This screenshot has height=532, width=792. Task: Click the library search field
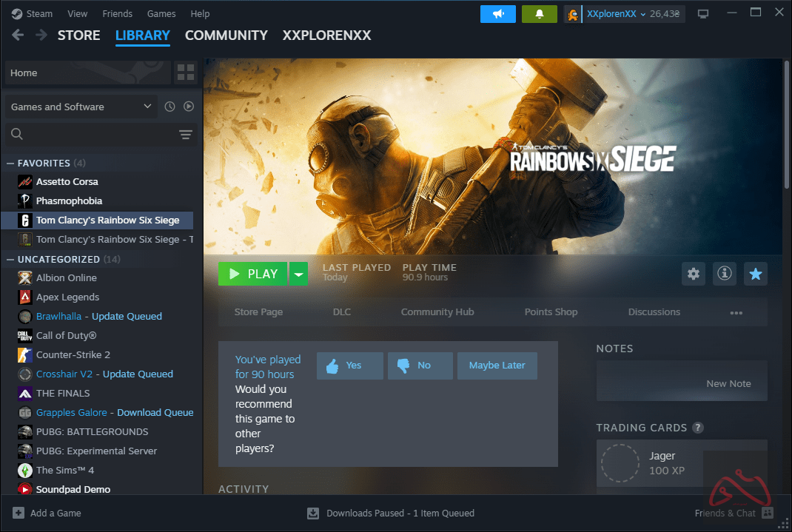(x=93, y=134)
